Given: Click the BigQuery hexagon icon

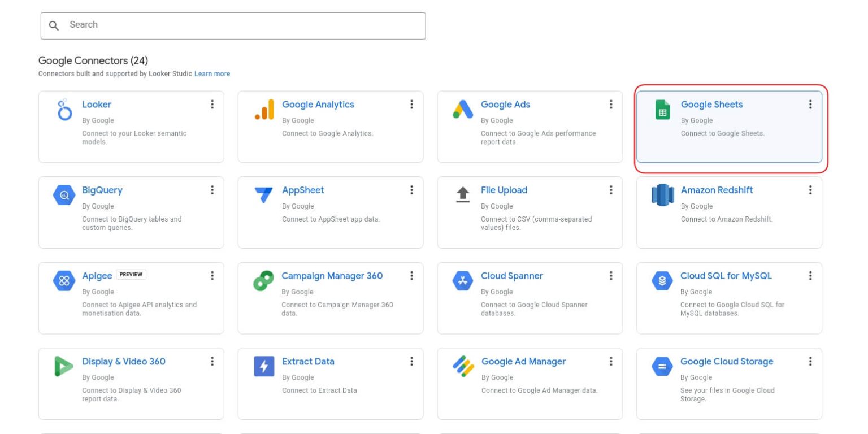Looking at the screenshot, I should coord(64,196).
